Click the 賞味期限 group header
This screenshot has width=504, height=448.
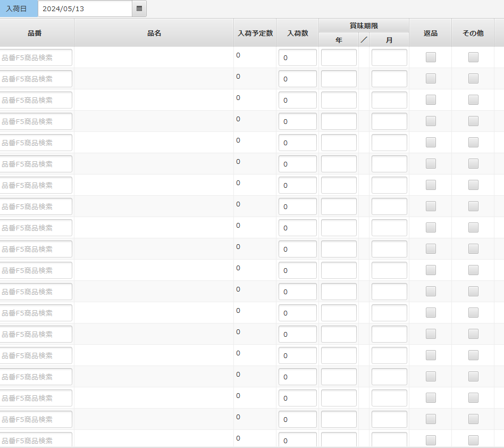[x=364, y=26]
